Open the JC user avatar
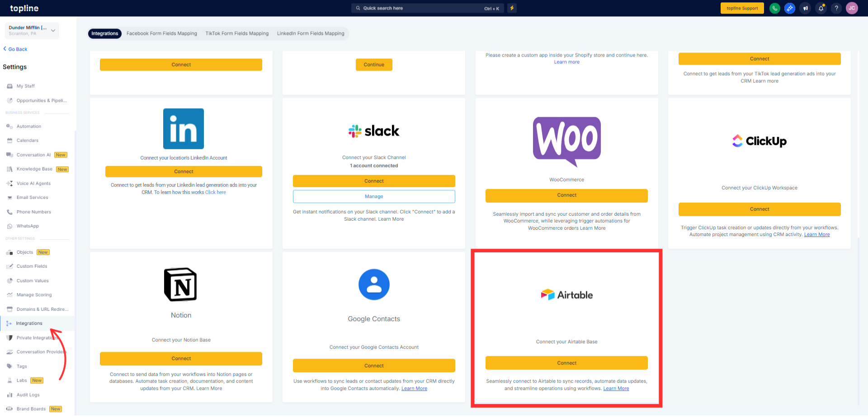 [852, 8]
